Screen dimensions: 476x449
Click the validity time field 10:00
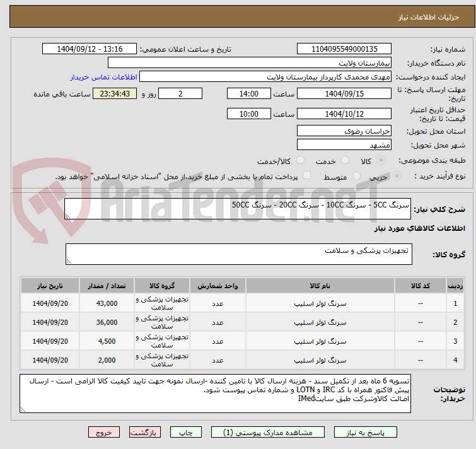249,114
